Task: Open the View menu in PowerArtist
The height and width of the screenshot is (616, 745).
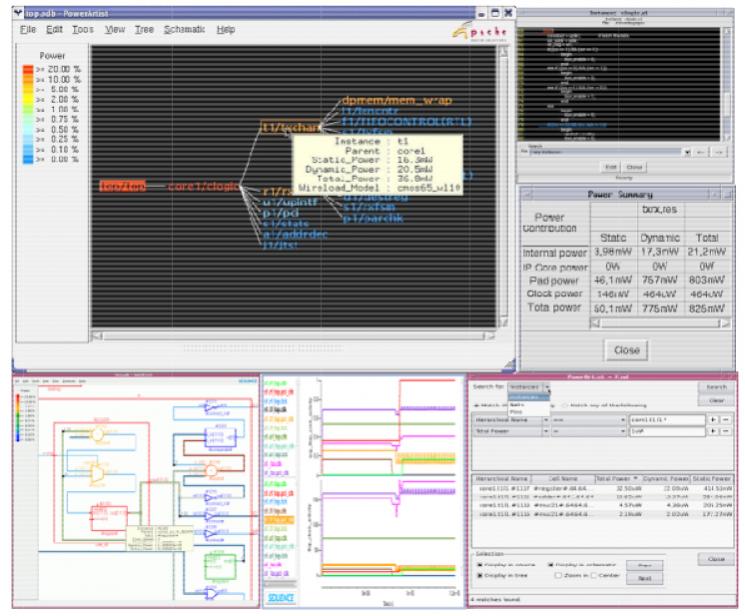Action: pyautogui.click(x=115, y=29)
